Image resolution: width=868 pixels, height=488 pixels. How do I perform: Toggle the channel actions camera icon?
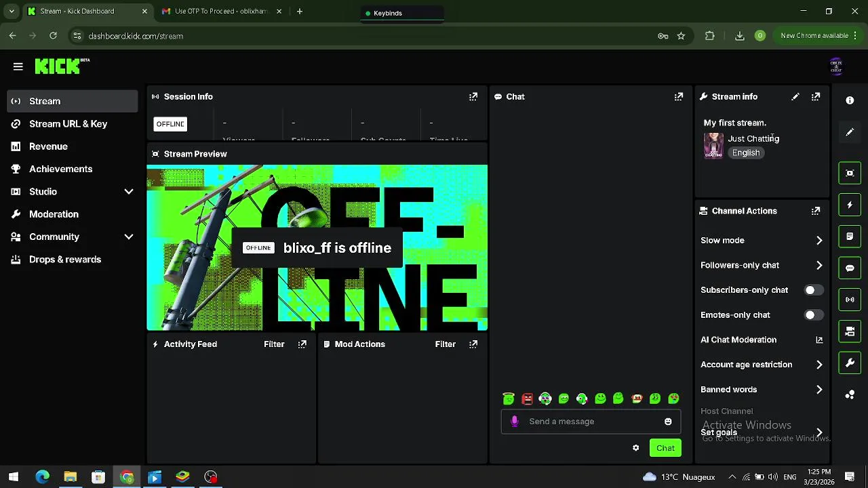click(850, 331)
